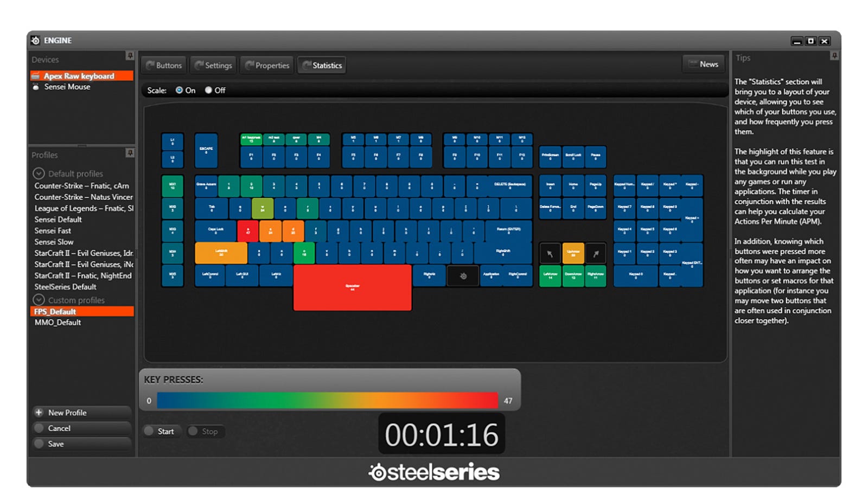Image resolution: width=868 pixels, height=488 pixels.
Task: Collapse the Custom profiles group
Action: (39, 300)
